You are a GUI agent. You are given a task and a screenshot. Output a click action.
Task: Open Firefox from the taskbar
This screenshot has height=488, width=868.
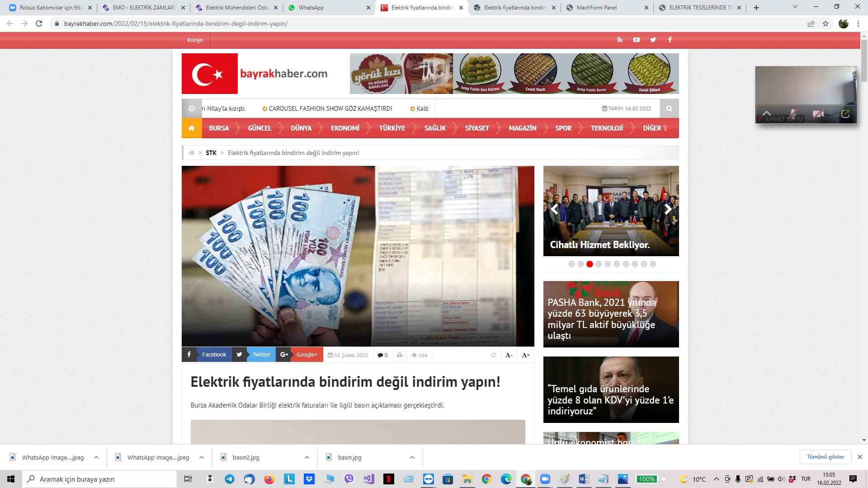coord(269,479)
